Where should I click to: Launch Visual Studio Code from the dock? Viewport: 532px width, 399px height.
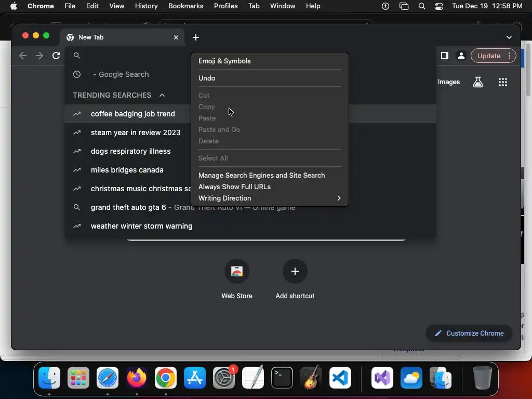point(340,378)
